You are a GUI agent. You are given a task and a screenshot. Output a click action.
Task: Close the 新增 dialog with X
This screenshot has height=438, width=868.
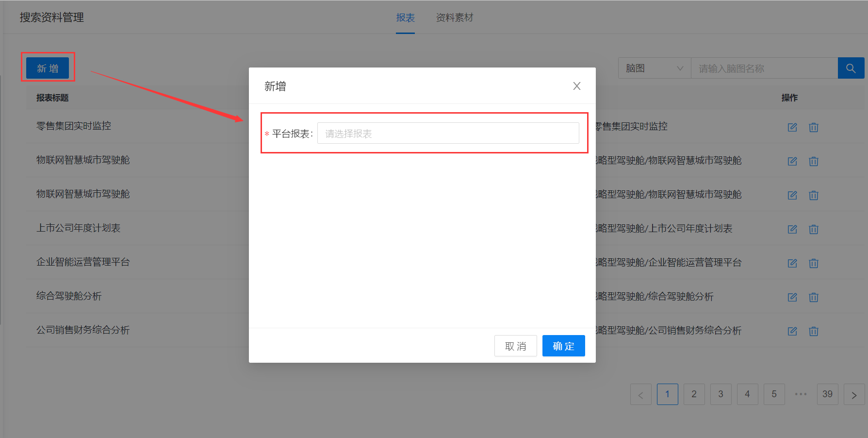click(577, 86)
